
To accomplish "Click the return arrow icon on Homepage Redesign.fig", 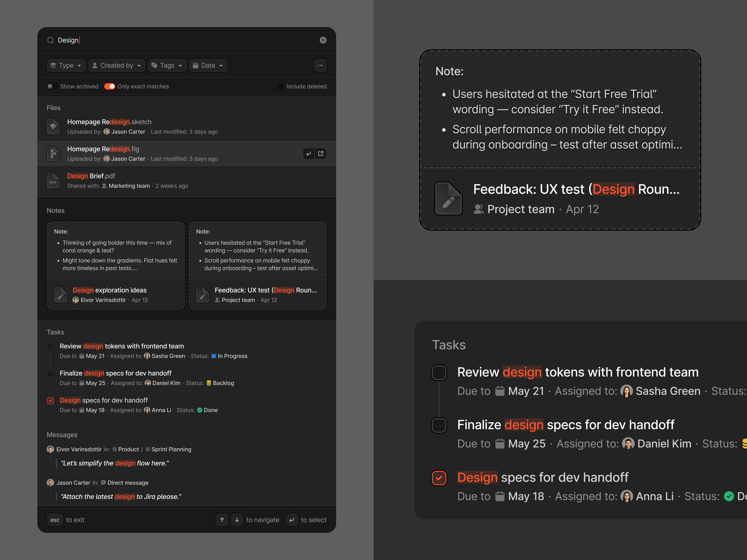I will coord(308,154).
